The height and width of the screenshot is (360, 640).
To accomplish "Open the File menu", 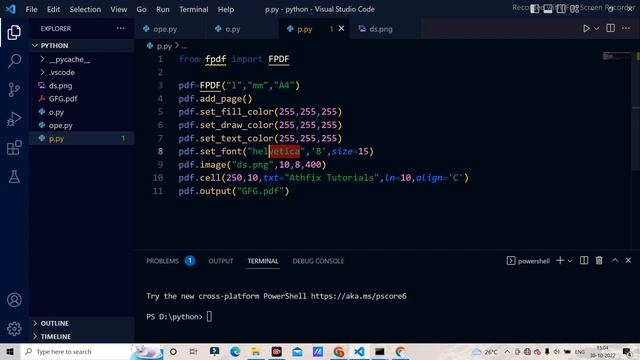I will pos(31,9).
